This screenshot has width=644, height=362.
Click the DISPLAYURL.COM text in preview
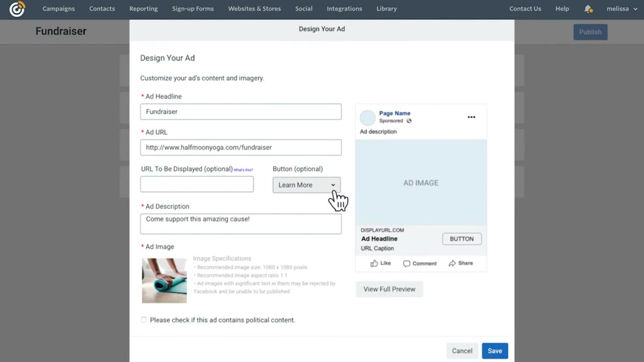coord(382,230)
